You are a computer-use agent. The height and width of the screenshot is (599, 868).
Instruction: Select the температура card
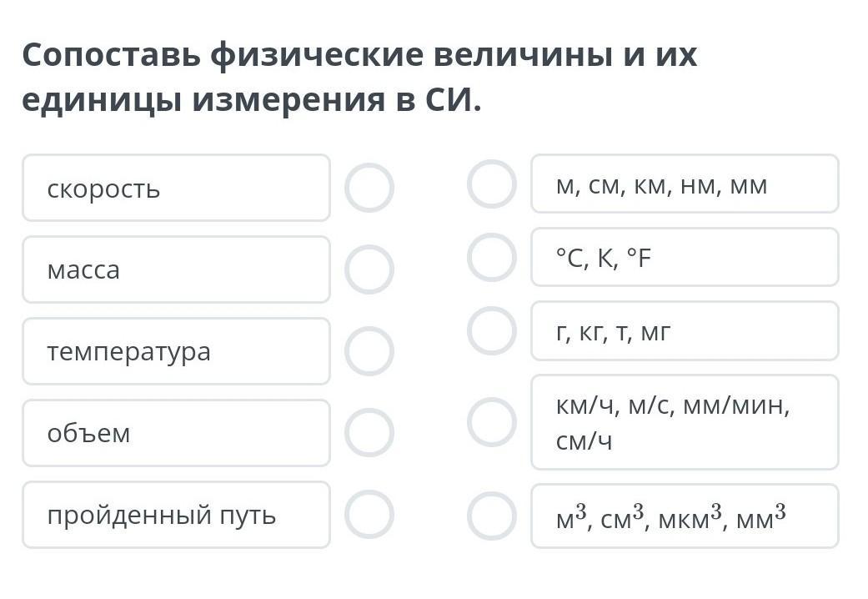(176, 351)
